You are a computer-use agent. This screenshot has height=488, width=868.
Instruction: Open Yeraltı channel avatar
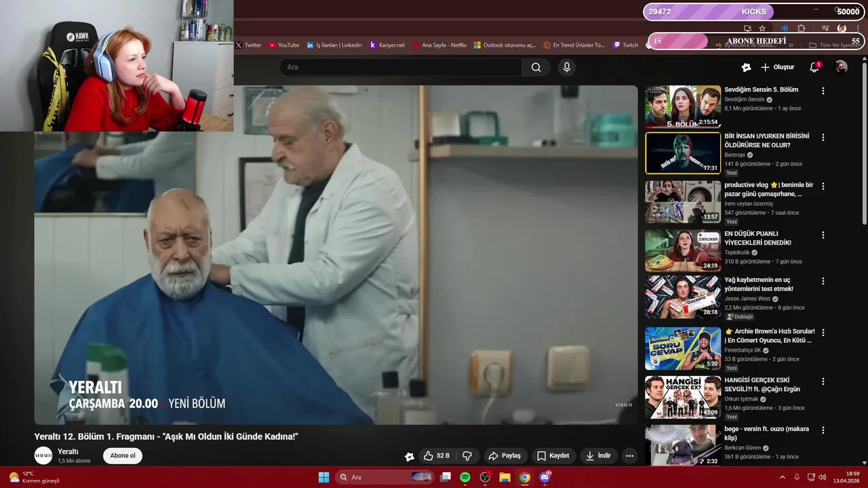tap(43, 455)
